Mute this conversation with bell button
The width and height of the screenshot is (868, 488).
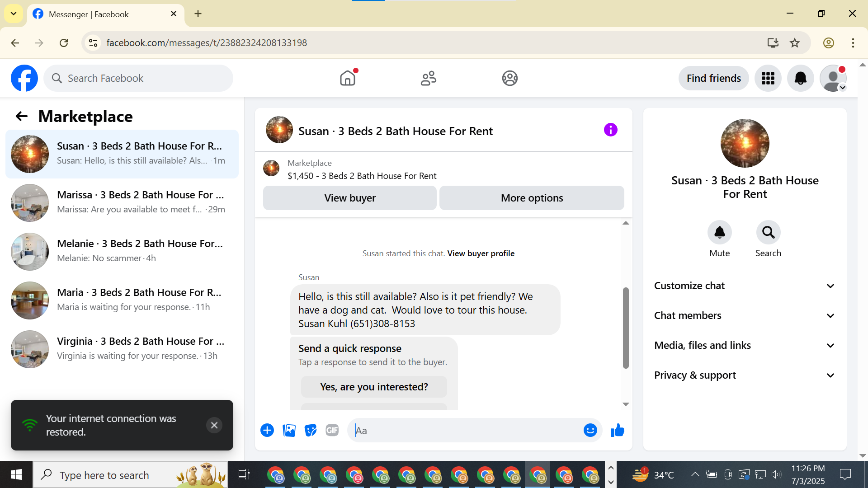tap(719, 233)
